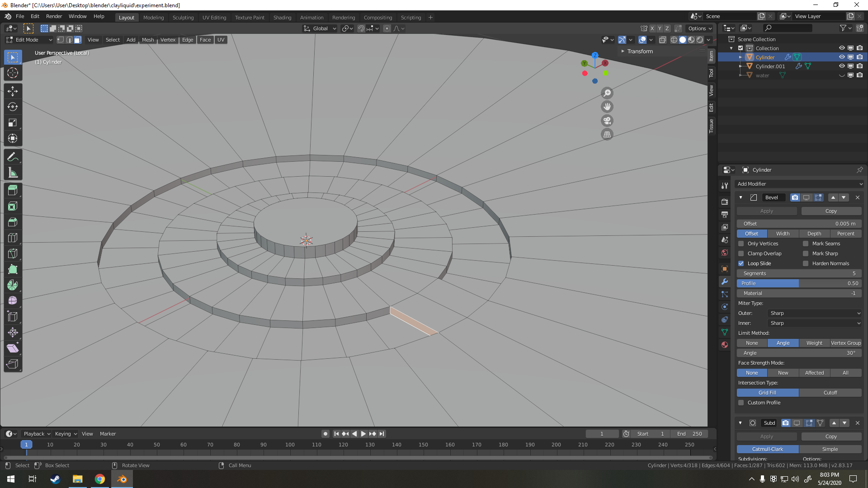Screen dimensions: 868x488
Task: Activate the Rotate tool
Action: [x=13, y=107]
